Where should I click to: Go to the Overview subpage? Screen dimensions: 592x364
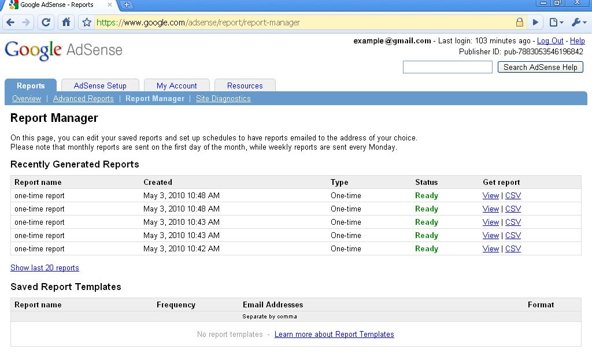click(x=27, y=98)
